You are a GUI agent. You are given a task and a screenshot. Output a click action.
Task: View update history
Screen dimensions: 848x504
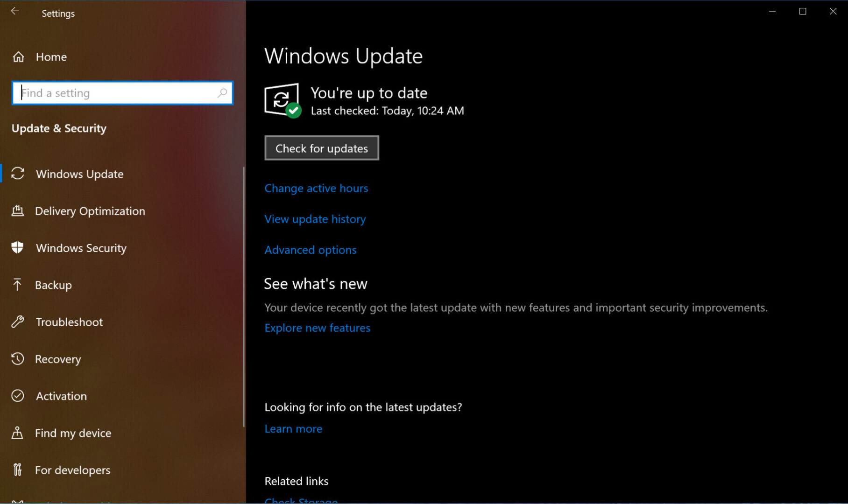[315, 218]
